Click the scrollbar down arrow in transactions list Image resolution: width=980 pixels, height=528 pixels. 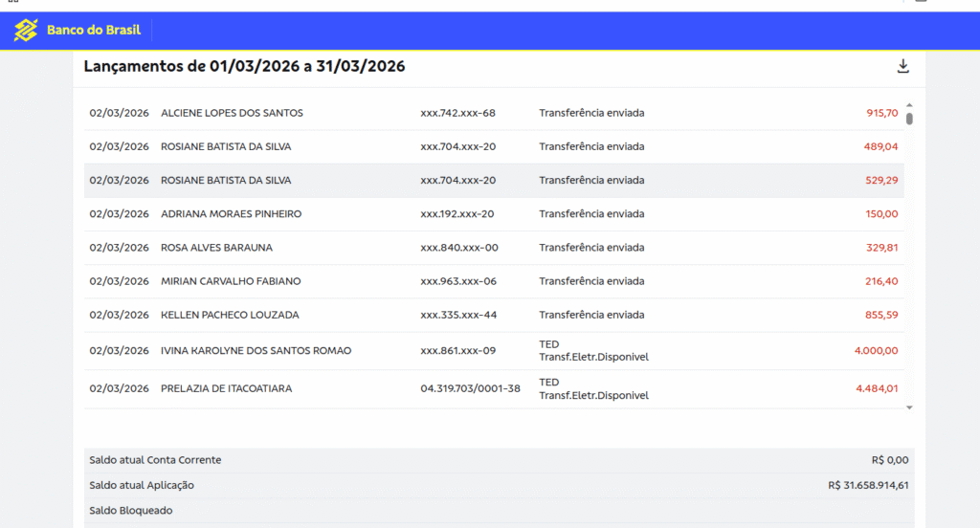tap(909, 407)
